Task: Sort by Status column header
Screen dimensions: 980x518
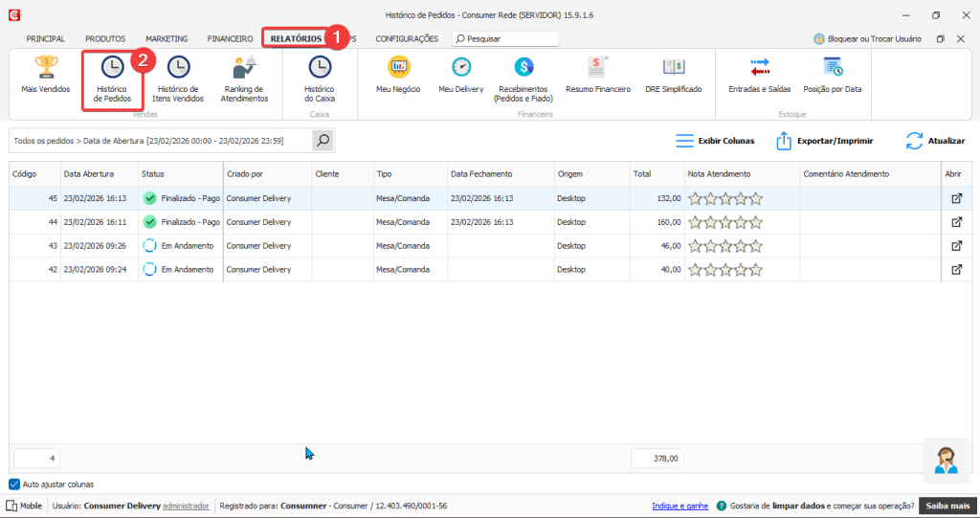Action: (181, 174)
